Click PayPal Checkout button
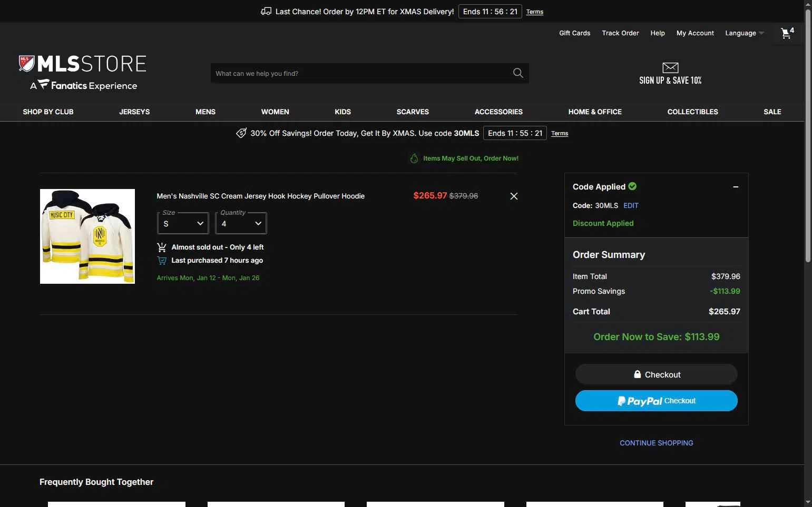 [x=657, y=401]
